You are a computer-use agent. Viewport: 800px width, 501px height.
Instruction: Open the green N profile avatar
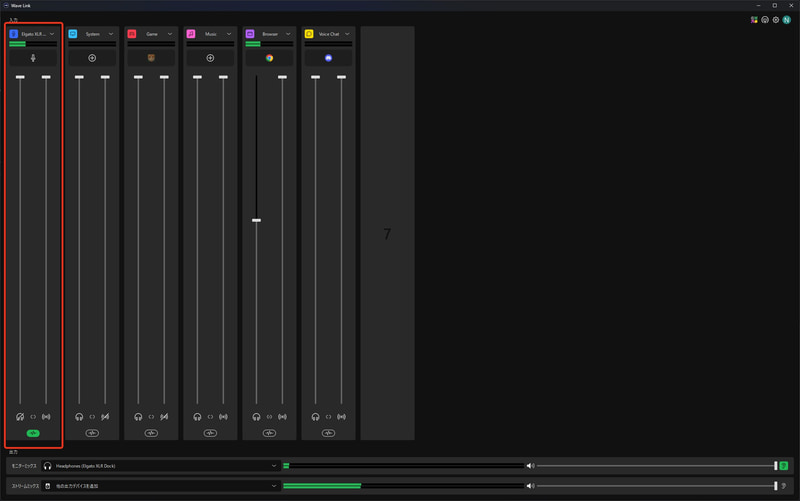pyautogui.click(x=787, y=20)
